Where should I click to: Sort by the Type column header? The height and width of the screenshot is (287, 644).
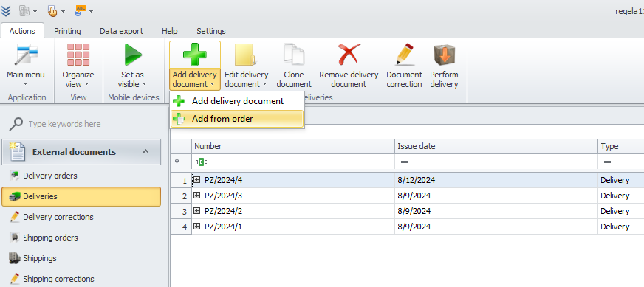tap(621, 146)
